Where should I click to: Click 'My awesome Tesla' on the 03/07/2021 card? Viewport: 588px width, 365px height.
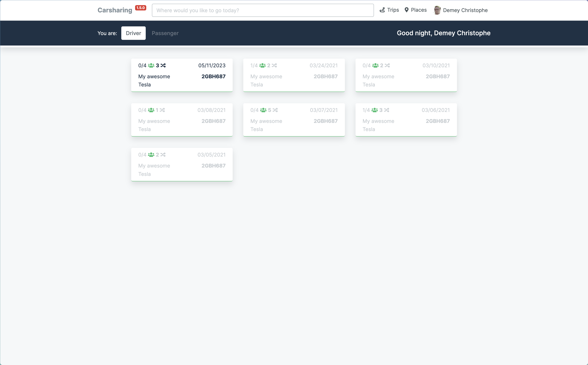click(x=266, y=125)
